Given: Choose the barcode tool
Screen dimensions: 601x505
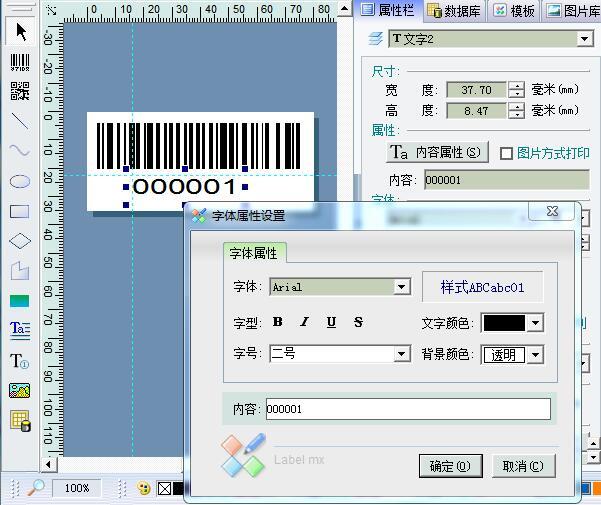Looking at the screenshot, I should [20, 62].
